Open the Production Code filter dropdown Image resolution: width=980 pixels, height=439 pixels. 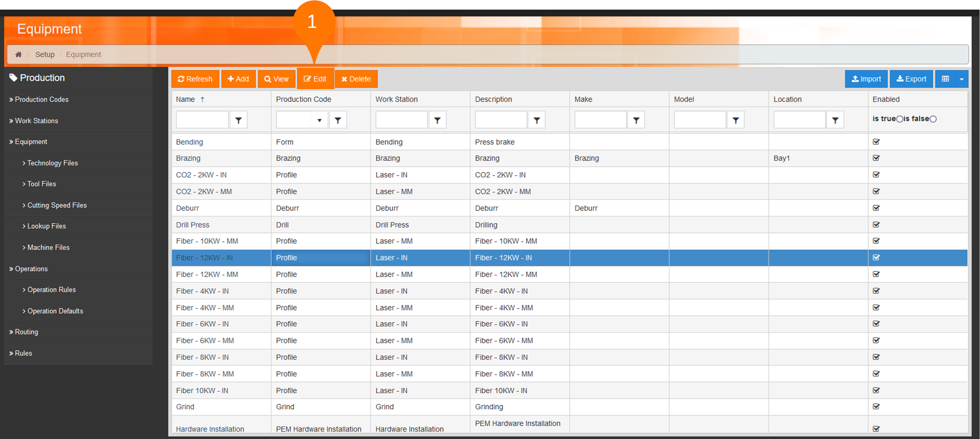tap(319, 120)
